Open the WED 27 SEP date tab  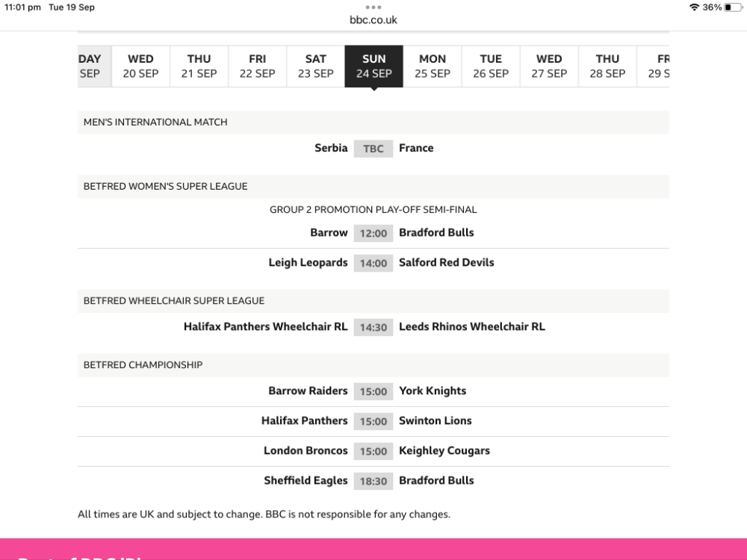(x=549, y=66)
